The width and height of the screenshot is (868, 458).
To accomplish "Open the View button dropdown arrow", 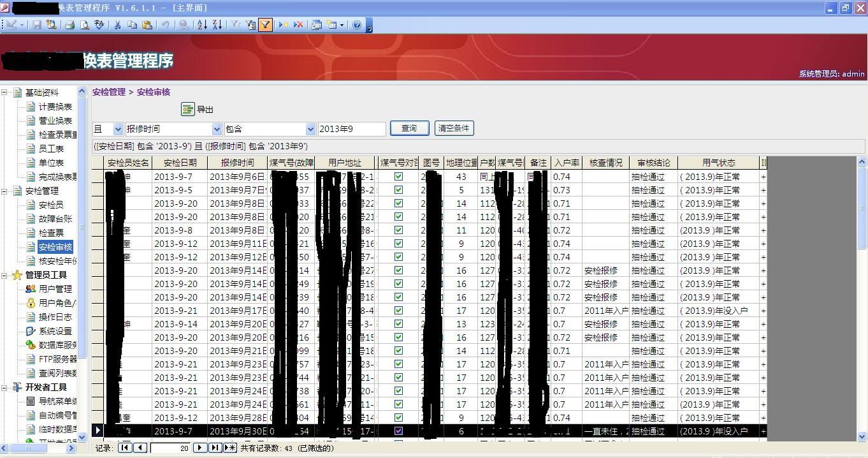I will coord(22,25).
